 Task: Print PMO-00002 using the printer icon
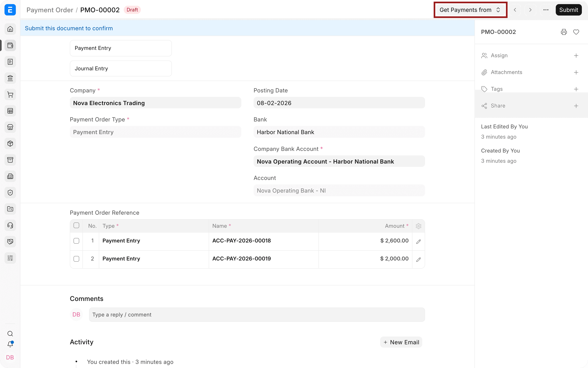[564, 32]
